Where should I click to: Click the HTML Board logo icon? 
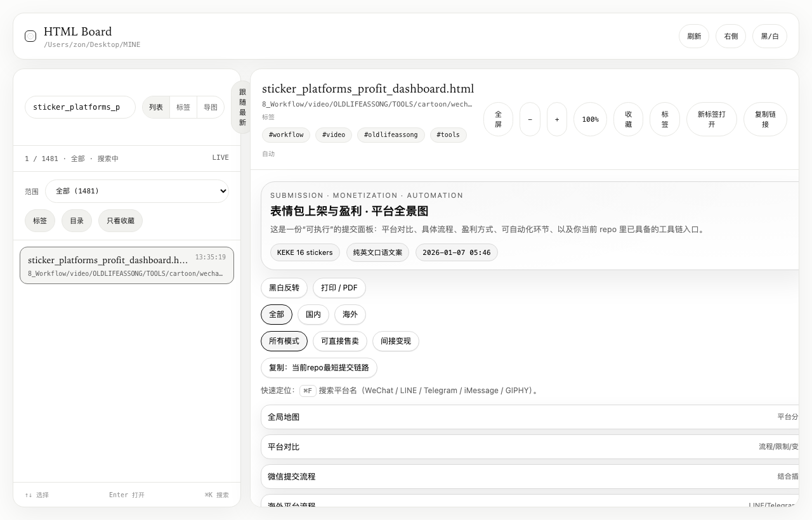pos(30,36)
